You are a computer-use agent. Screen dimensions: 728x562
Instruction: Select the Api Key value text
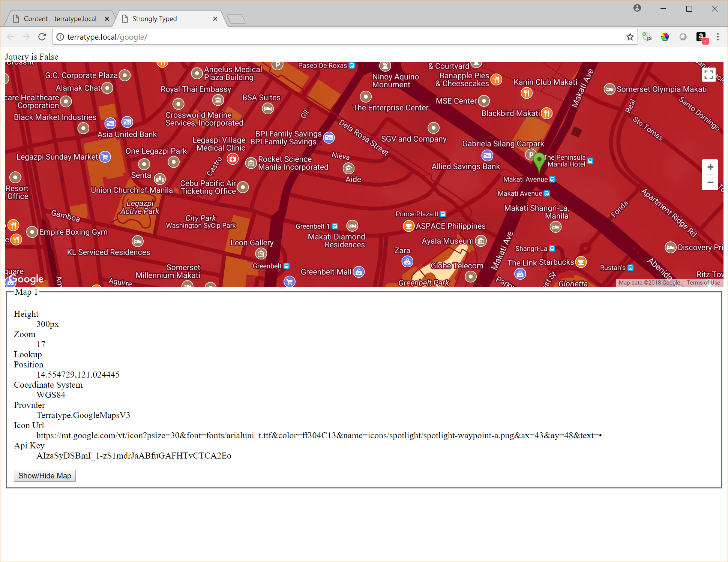(x=134, y=456)
